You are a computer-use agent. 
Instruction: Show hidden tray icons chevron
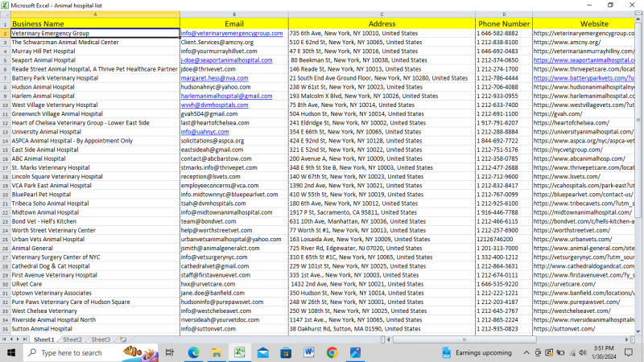click(526, 352)
